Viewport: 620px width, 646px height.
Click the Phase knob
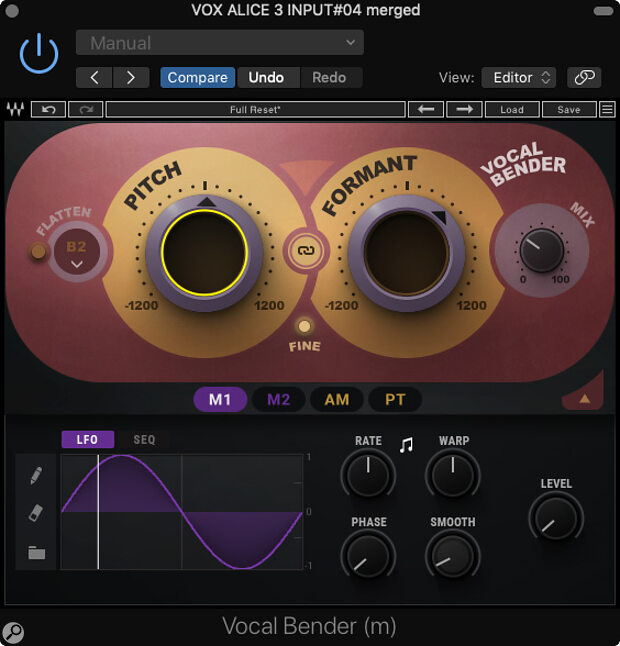(x=368, y=556)
